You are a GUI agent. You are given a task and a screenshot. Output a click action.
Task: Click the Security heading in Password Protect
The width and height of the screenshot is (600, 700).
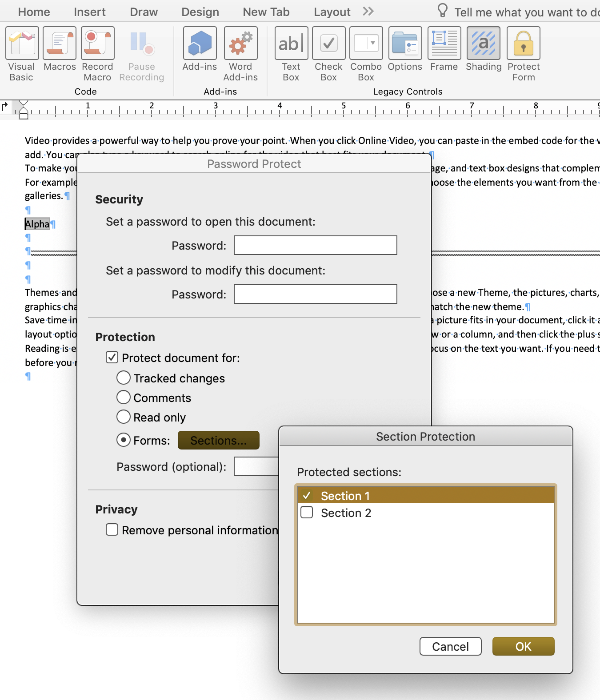(119, 199)
